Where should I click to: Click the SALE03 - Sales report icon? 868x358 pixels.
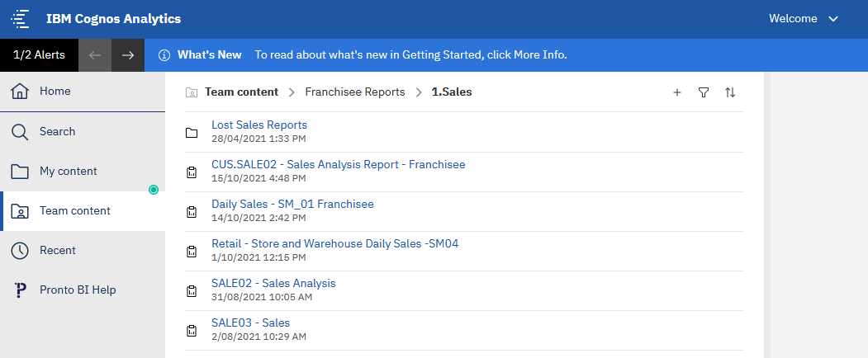192,330
